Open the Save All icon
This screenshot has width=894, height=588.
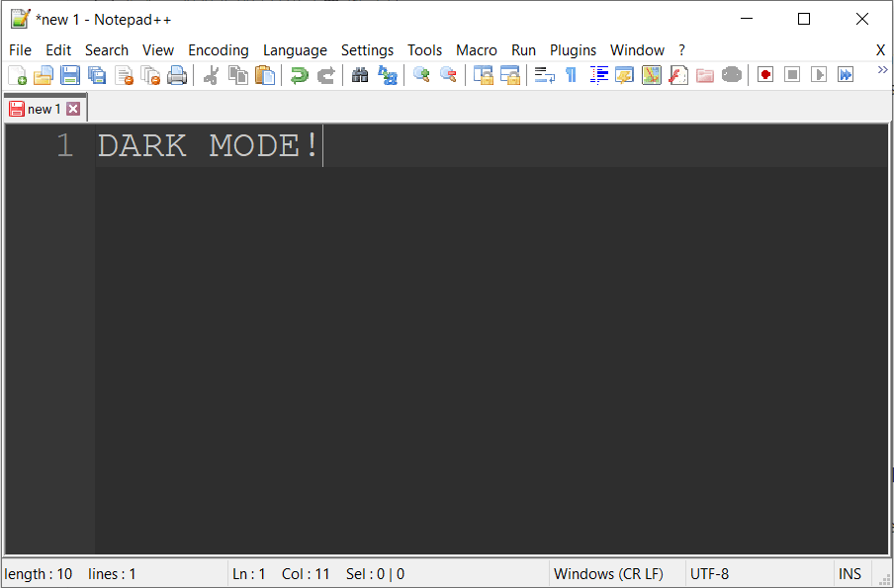97,74
